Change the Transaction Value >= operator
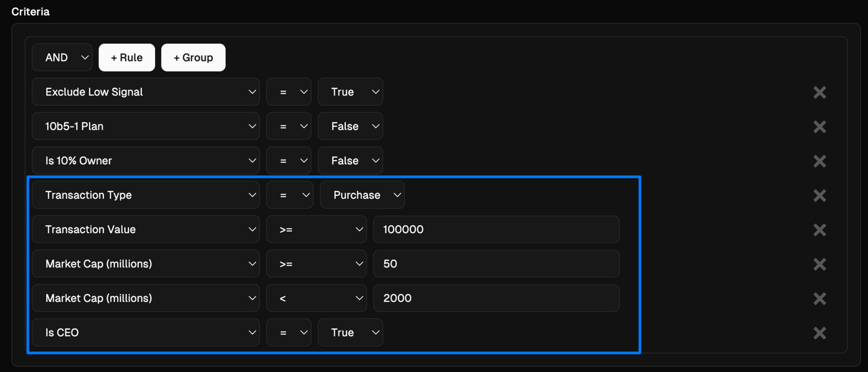868x372 pixels. 316,229
